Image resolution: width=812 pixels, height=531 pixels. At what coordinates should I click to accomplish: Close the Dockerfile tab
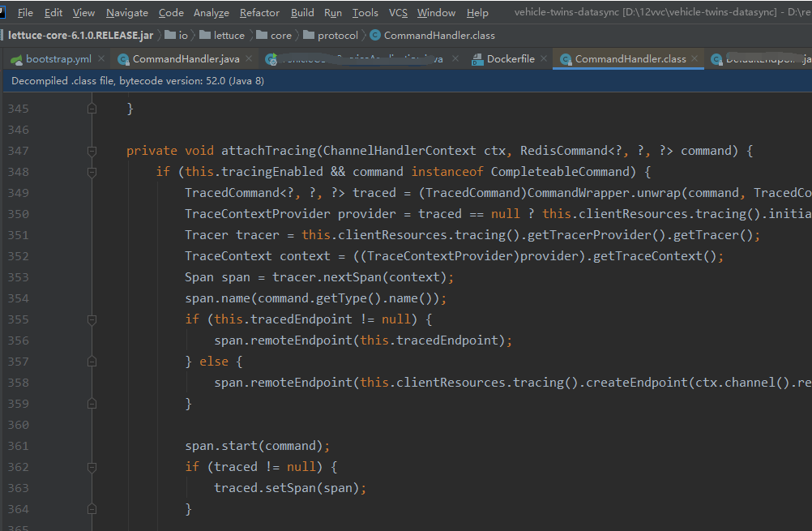pos(544,58)
